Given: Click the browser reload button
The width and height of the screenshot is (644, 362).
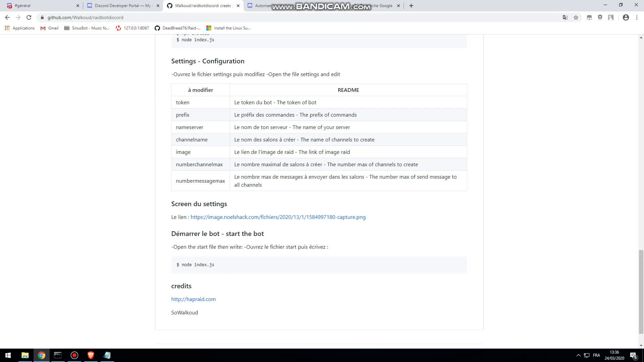Looking at the screenshot, I should (29, 17).
